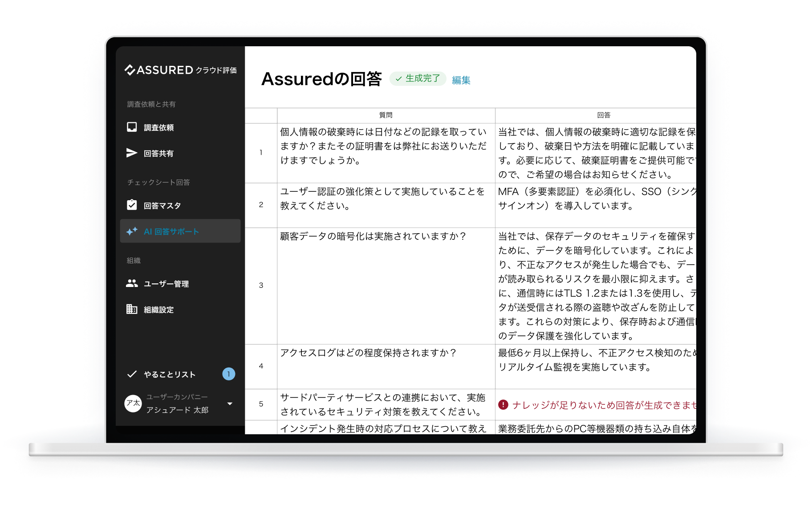Open the 調査依頼 menu item
The image size is (812, 509).
click(159, 128)
